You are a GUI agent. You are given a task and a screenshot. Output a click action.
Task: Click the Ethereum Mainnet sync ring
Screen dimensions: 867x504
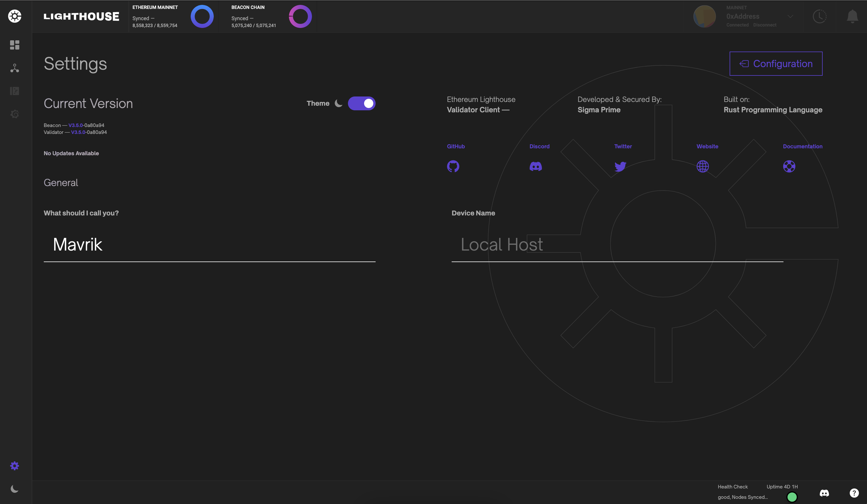(x=202, y=16)
